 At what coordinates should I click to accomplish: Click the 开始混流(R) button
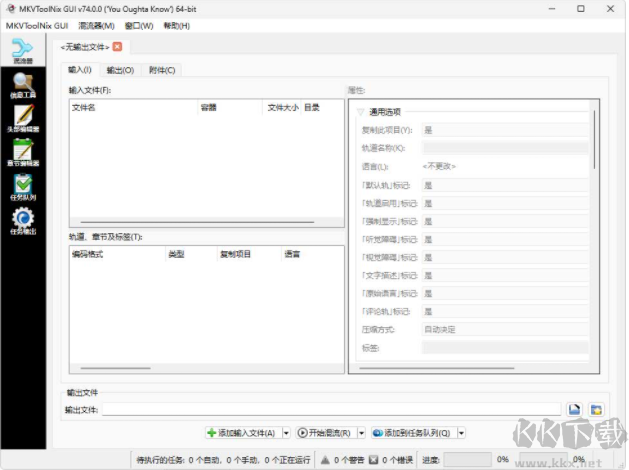327,433
